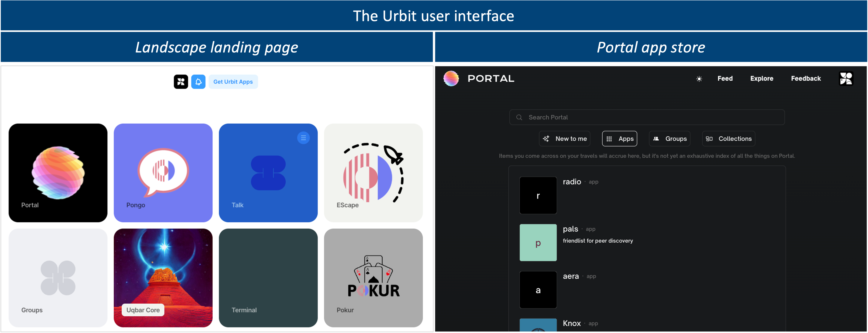Open the pals app's green 'p' icon
This screenshot has height=333, width=868.
tap(538, 242)
